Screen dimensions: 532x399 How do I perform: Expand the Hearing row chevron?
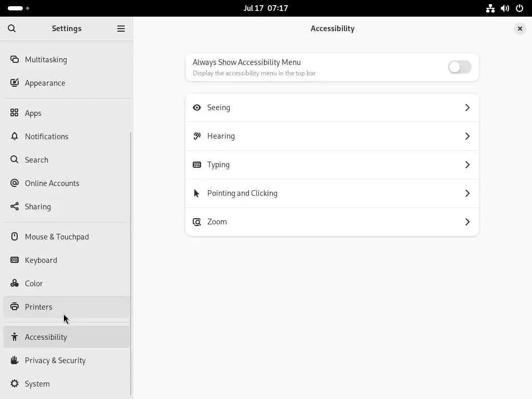(x=467, y=136)
